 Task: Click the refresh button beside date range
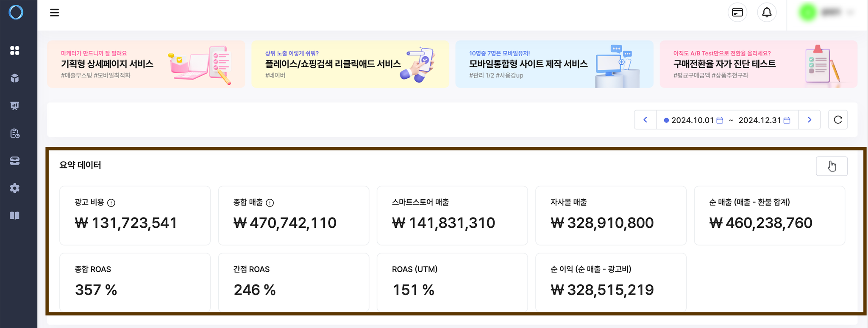point(838,120)
